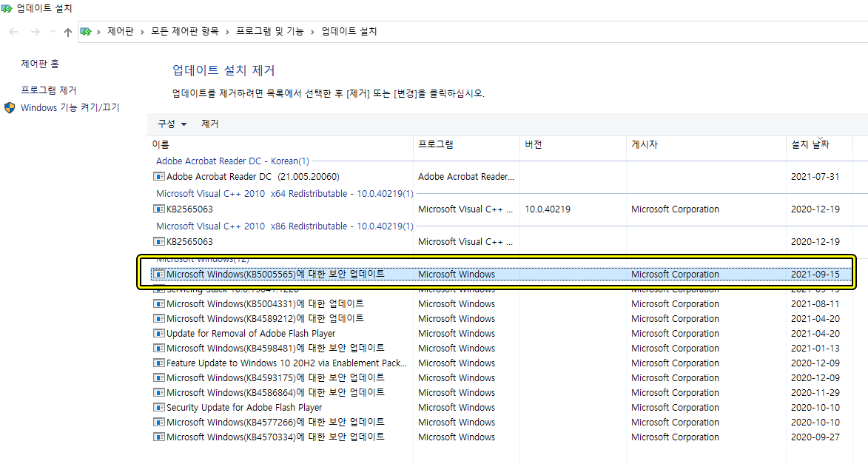
Task: Click the 업데이트 설치 title bar icon
Action: point(7,7)
